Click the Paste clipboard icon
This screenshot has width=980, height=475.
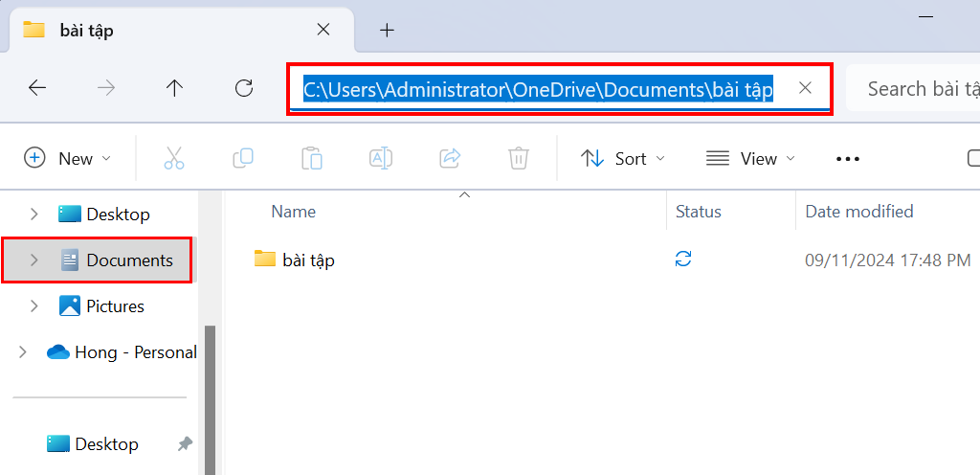tap(311, 159)
